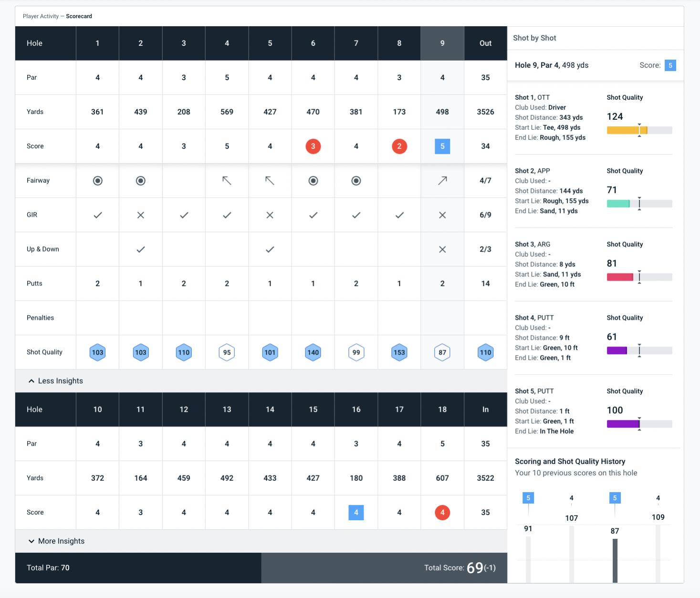Click blue bogey score 5 on hole 9
This screenshot has width=700, height=598.
tap(442, 146)
